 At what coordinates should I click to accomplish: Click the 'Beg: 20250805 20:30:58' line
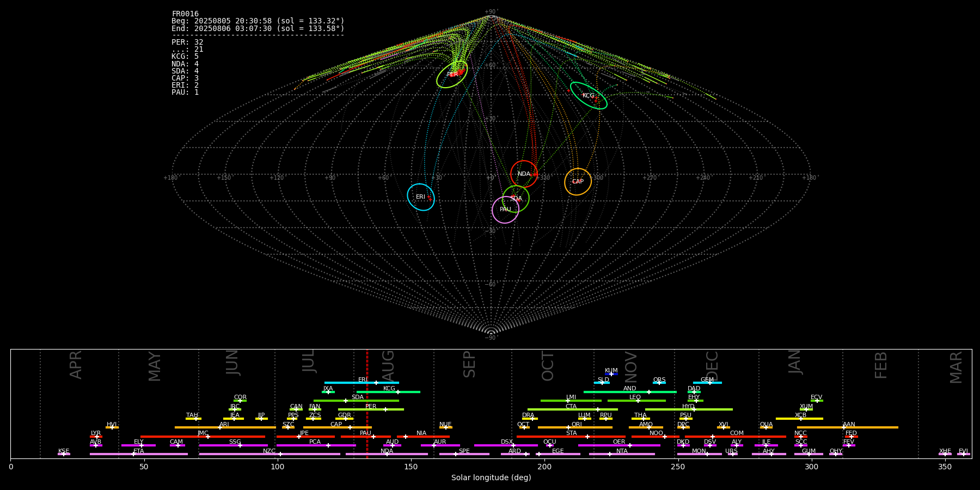[258, 21]
